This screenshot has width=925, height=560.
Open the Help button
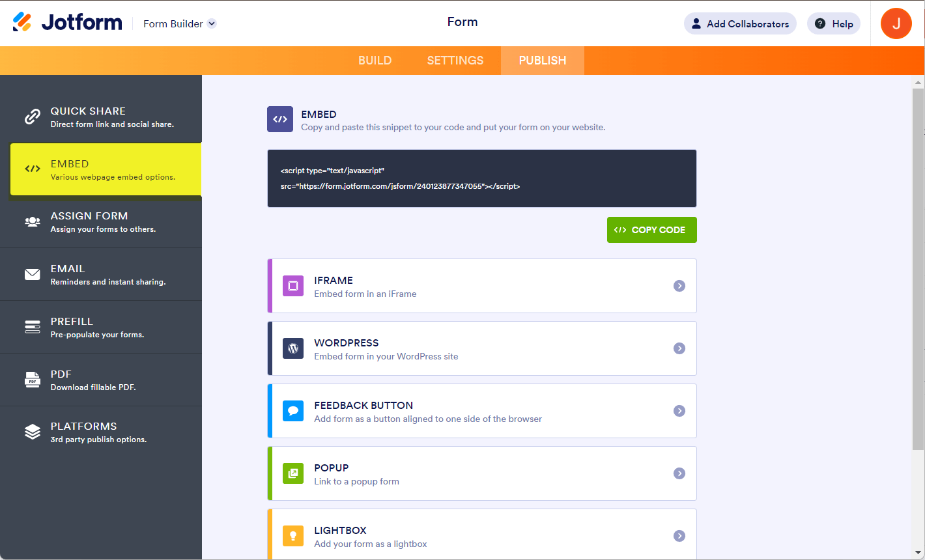[x=834, y=23]
